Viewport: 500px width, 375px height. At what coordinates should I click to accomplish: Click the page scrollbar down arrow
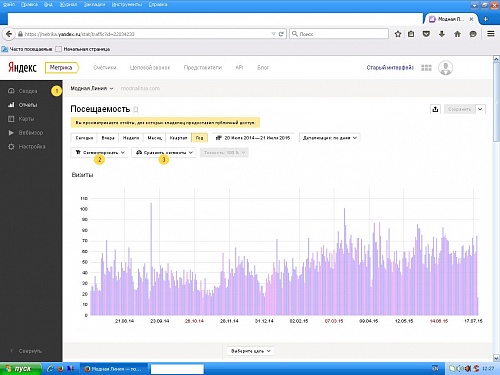496,358
